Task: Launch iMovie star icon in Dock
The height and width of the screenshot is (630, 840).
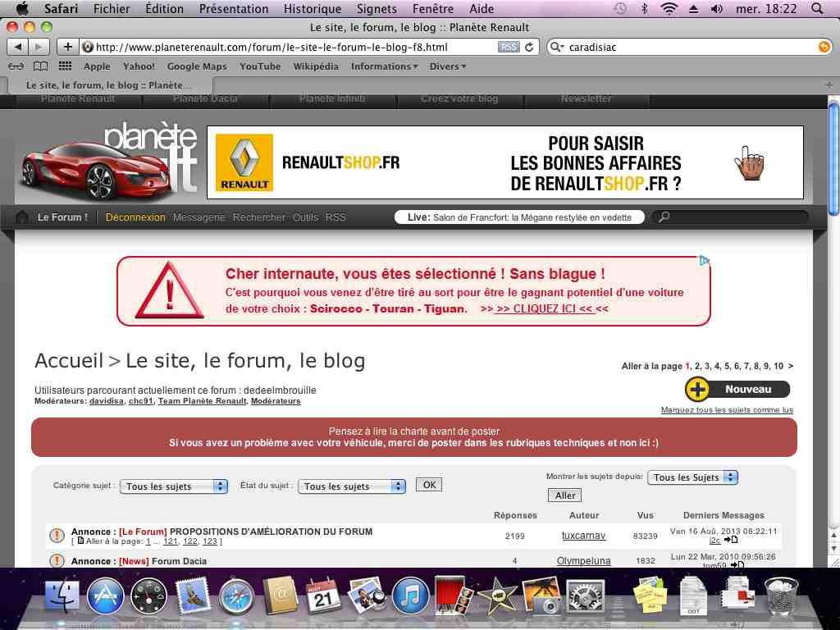Action: [497, 596]
